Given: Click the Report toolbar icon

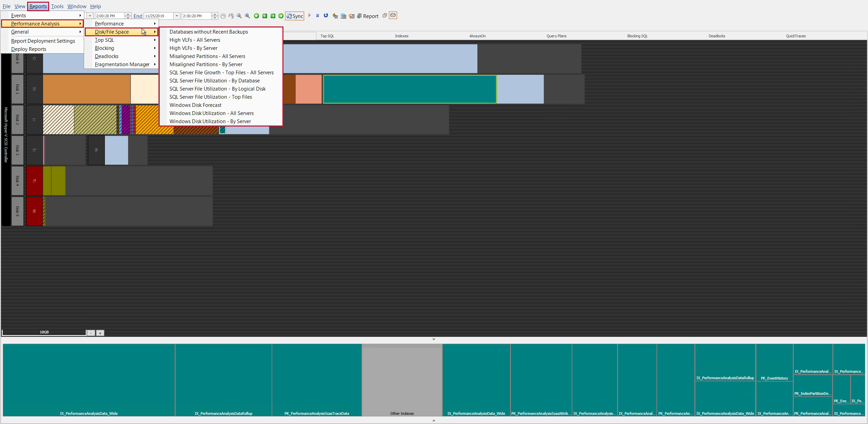Looking at the screenshot, I should click(368, 16).
